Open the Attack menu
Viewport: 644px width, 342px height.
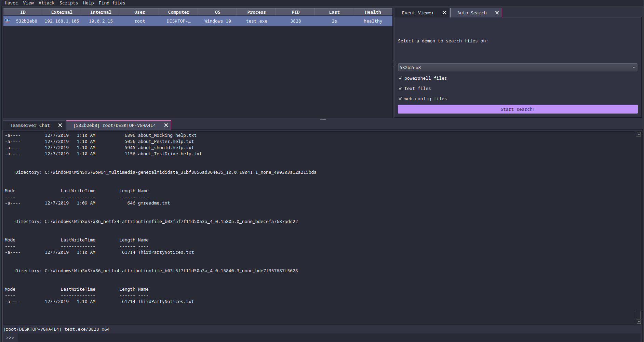click(x=46, y=3)
